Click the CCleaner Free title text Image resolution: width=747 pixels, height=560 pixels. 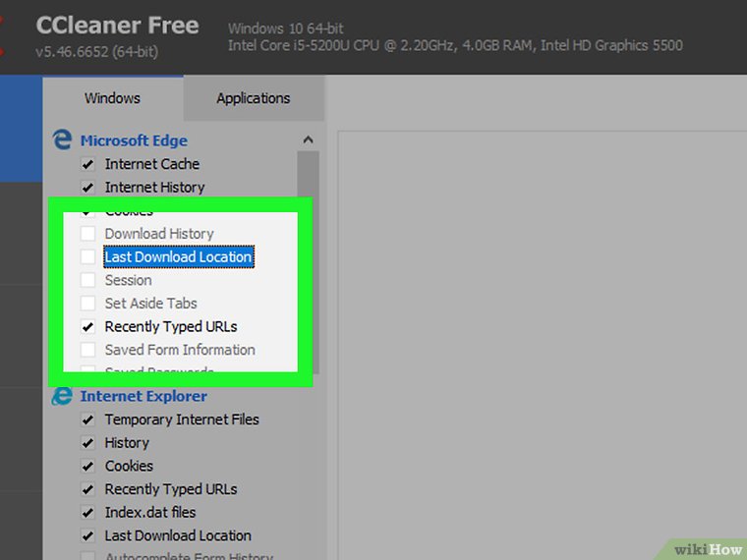tap(117, 26)
